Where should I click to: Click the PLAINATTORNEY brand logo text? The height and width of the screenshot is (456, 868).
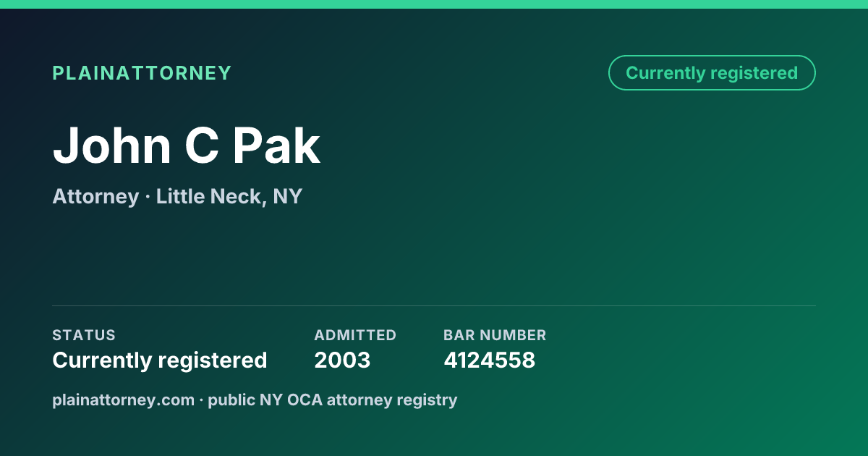pos(142,73)
